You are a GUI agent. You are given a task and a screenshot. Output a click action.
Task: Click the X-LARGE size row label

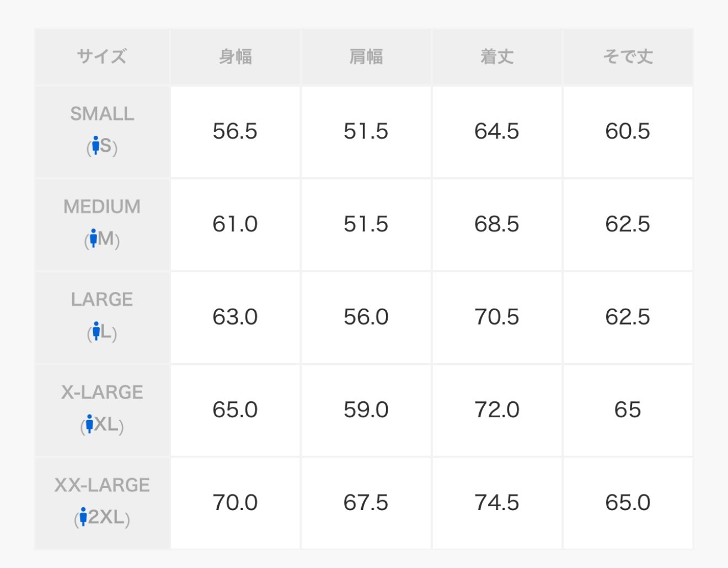[102, 392]
